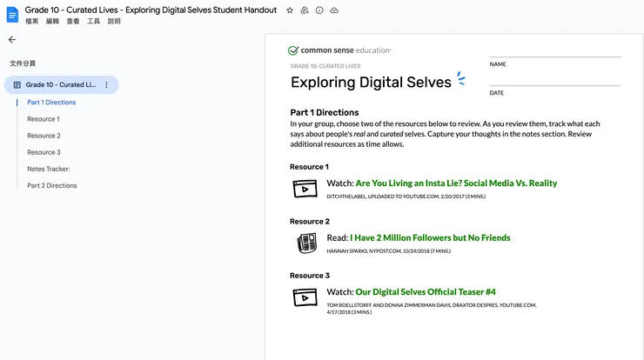This screenshot has width=644, height=360.
Task: Click the document tab page icon
Action: click(x=17, y=85)
